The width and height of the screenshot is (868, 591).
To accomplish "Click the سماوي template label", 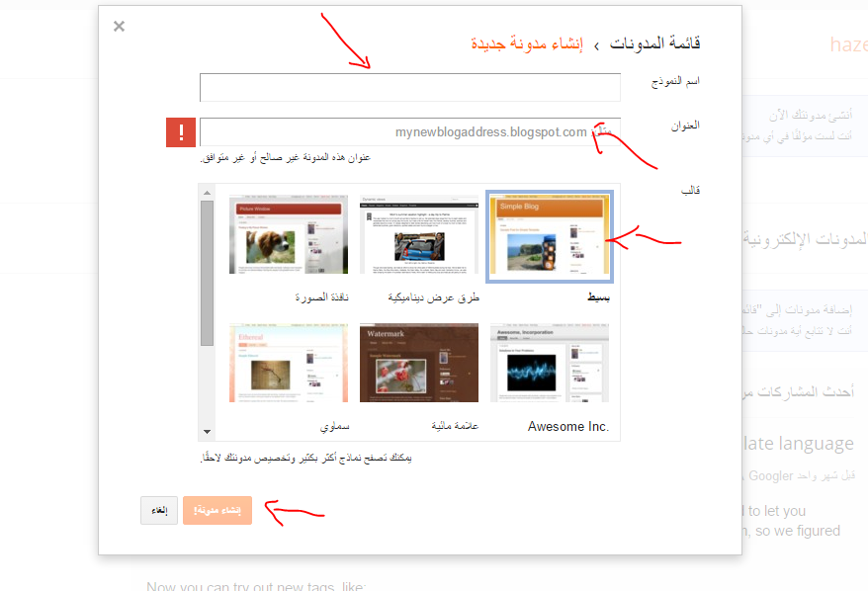I will pyautogui.click(x=334, y=426).
